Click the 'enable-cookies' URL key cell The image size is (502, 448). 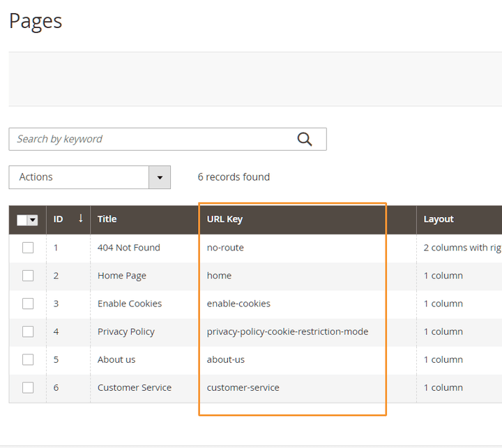238,304
